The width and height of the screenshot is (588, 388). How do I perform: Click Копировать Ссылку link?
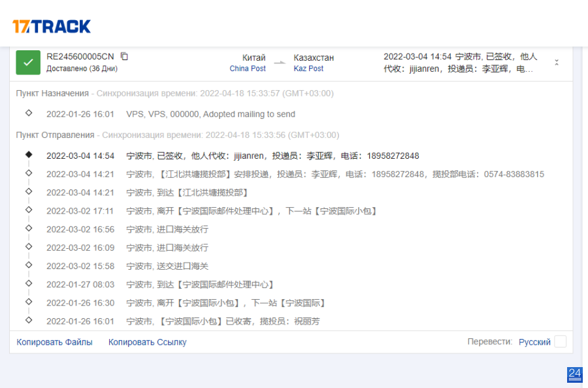point(148,342)
